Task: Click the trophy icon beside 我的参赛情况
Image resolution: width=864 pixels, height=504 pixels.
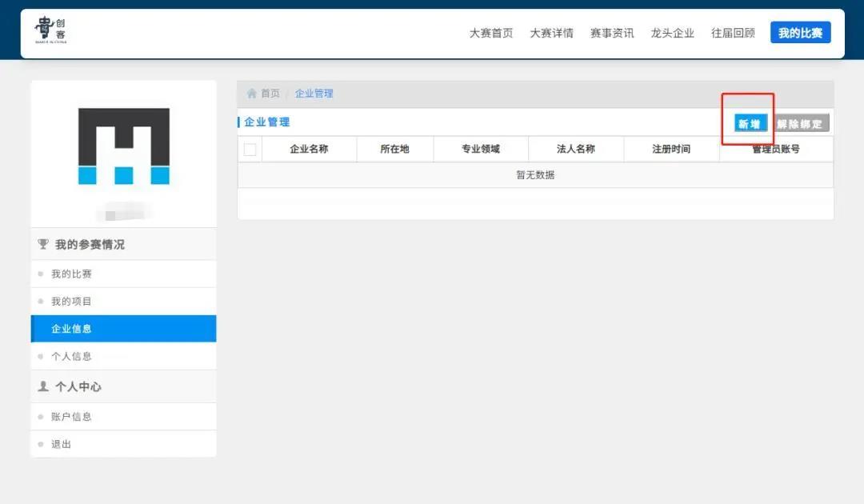Action: [43, 244]
